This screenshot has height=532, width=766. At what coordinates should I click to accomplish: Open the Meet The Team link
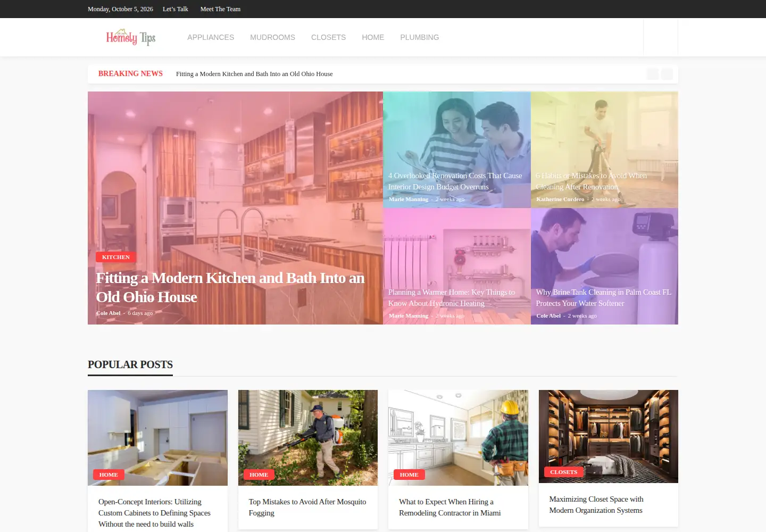tap(220, 9)
